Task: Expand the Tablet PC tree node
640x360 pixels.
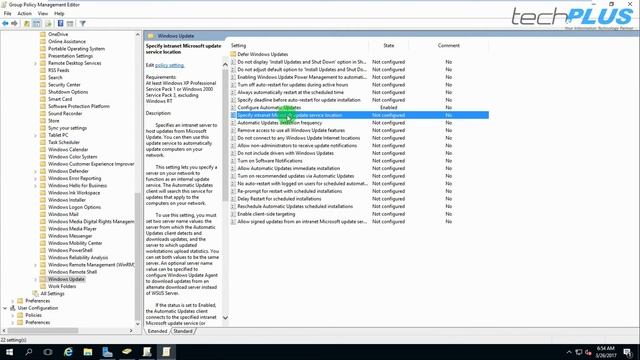Action: (36, 135)
